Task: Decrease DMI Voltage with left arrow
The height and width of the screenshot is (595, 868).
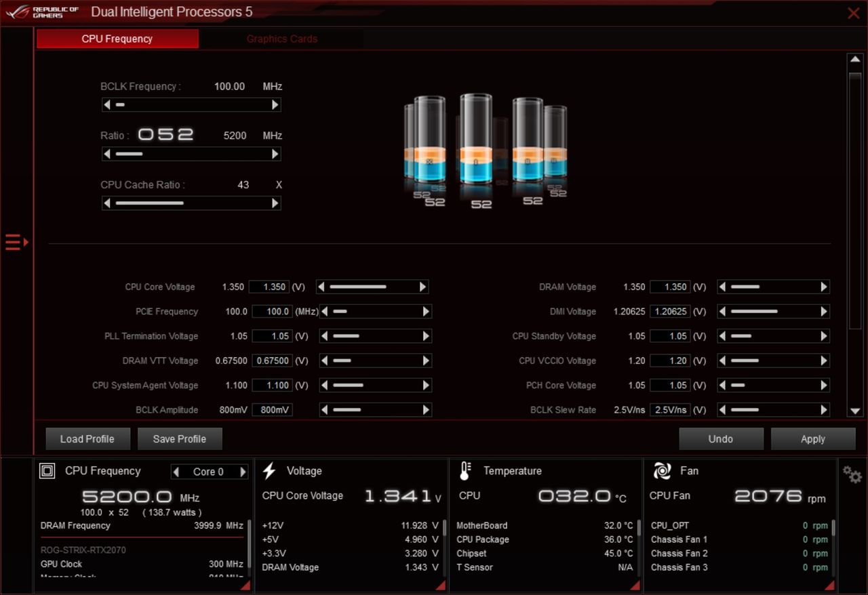Action: point(723,312)
